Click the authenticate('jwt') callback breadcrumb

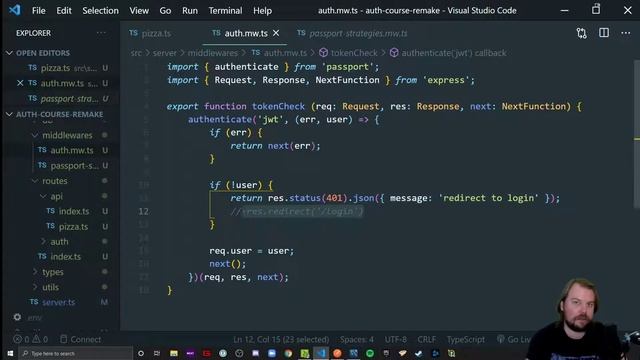click(453, 53)
